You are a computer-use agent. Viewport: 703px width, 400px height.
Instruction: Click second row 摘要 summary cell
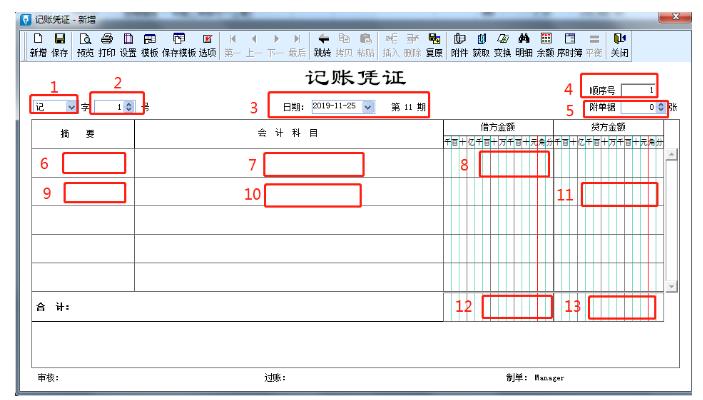(83, 192)
